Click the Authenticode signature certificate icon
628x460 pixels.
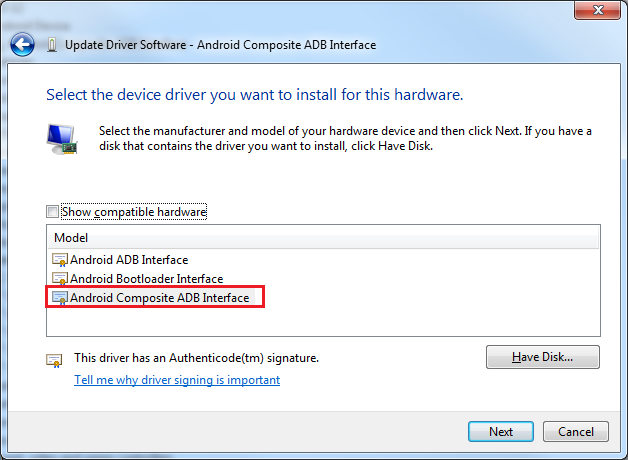click(x=54, y=358)
